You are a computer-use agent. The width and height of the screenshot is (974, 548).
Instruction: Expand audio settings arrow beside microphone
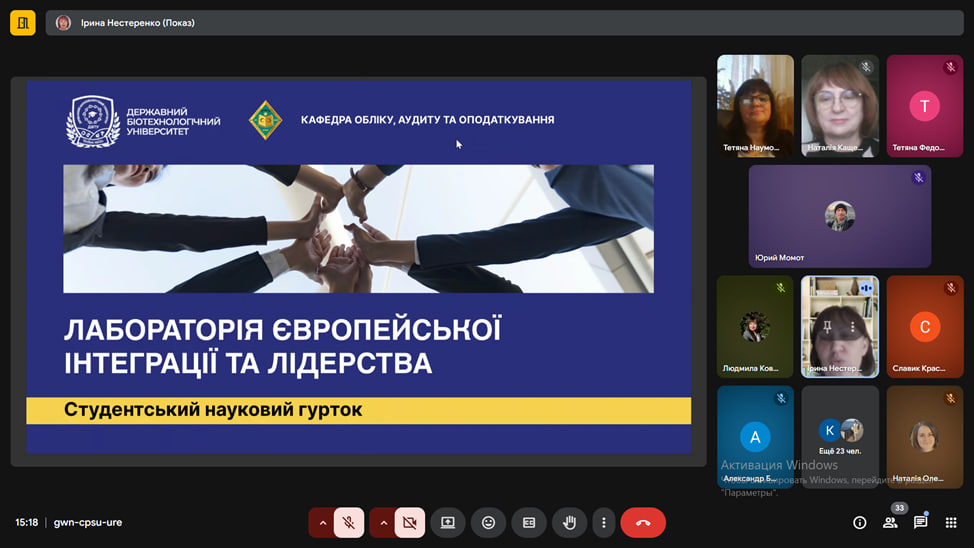click(x=322, y=522)
